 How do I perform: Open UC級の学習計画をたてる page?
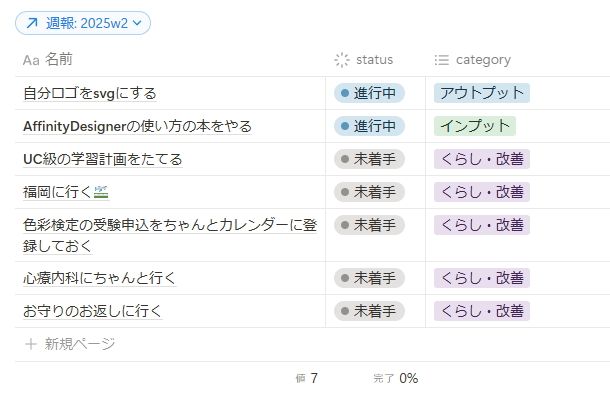click(x=102, y=158)
